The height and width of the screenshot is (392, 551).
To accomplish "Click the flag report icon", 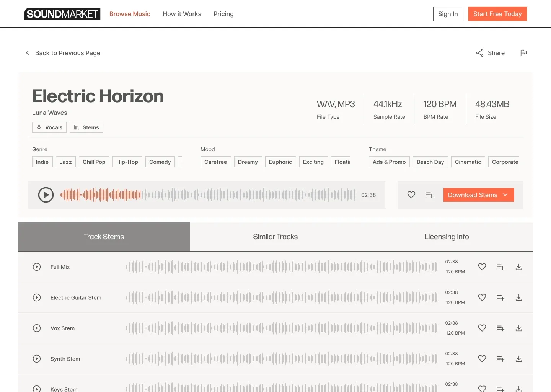I will click(x=523, y=53).
